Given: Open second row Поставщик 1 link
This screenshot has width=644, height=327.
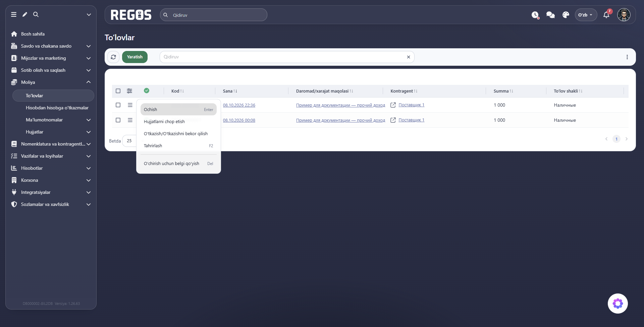Looking at the screenshot, I should click(411, 120).
